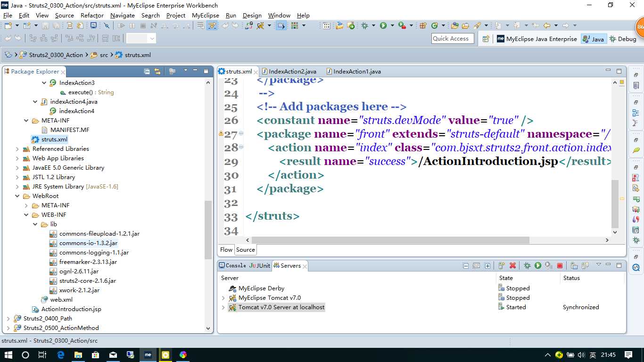Open the empty combo box in second toolbar row

coord(141,39)
